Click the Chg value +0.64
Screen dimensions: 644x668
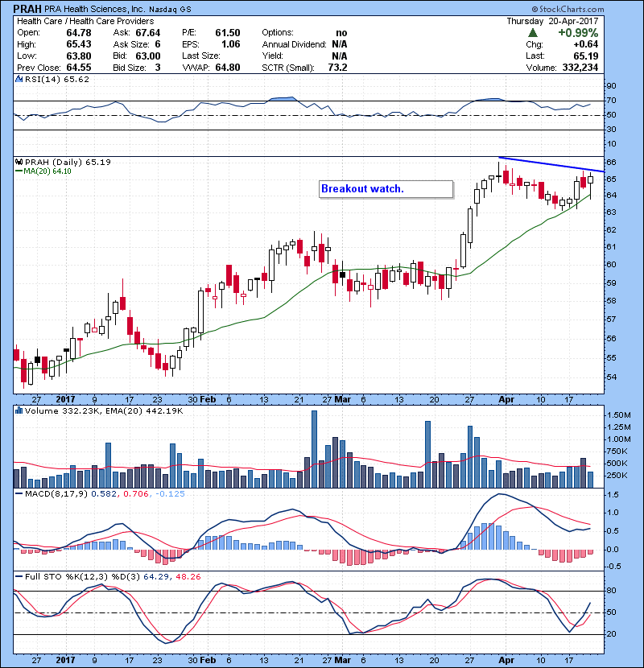[585, 44]
